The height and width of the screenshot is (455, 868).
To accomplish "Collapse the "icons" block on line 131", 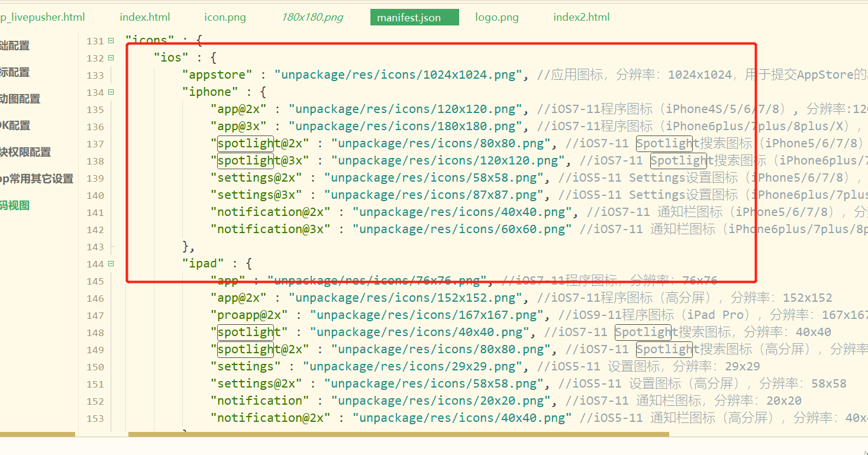I will (111, 41).
